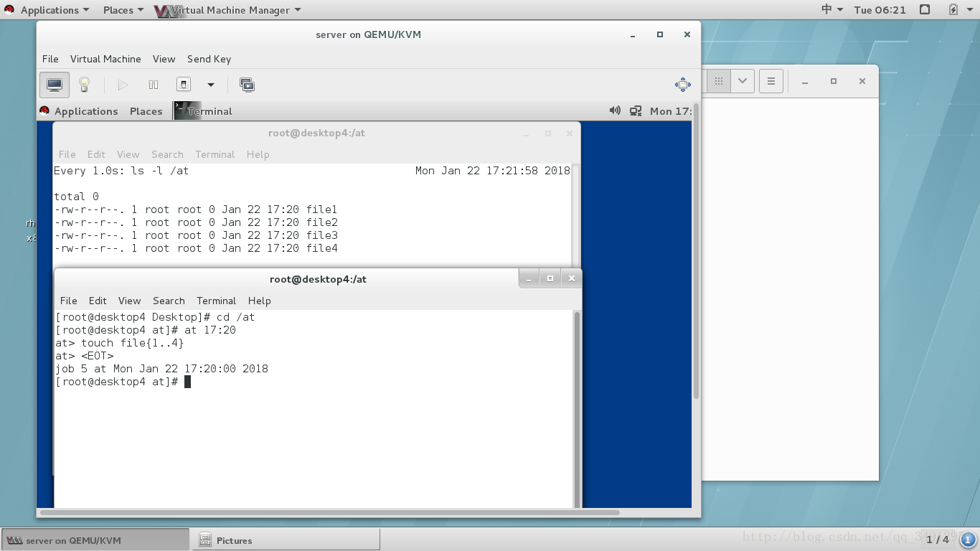This screenshot has height=551, width=980.
Task: Expand the shutdown options dropdown arrow
Action: point(211,85)
